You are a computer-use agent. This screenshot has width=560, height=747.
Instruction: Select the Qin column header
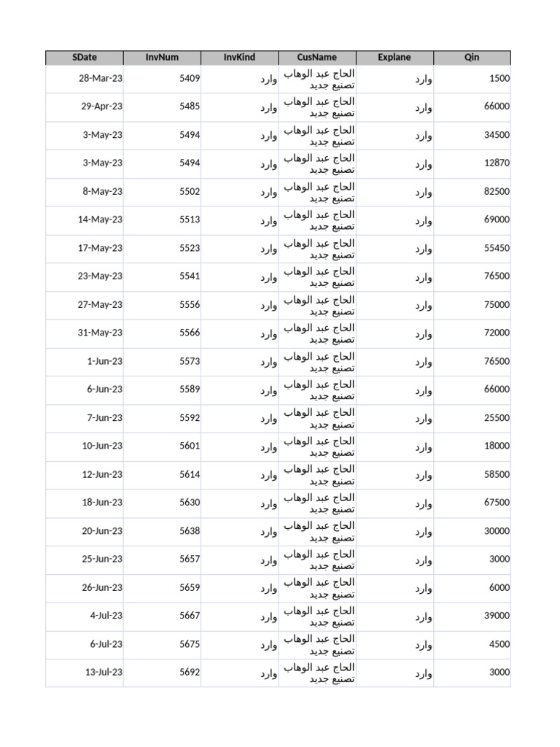click(x=472, y=58)
